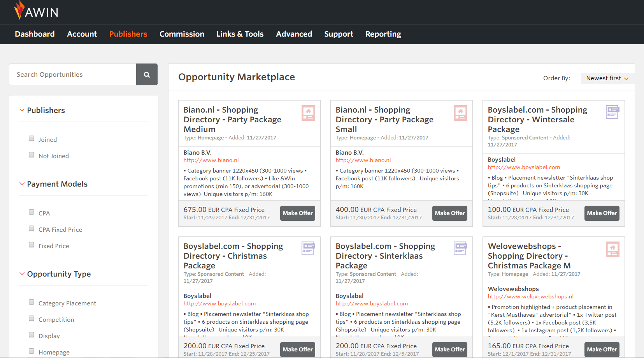Collapse the Publishers filter section
The image size is (644, 358).
coord(22,110)
